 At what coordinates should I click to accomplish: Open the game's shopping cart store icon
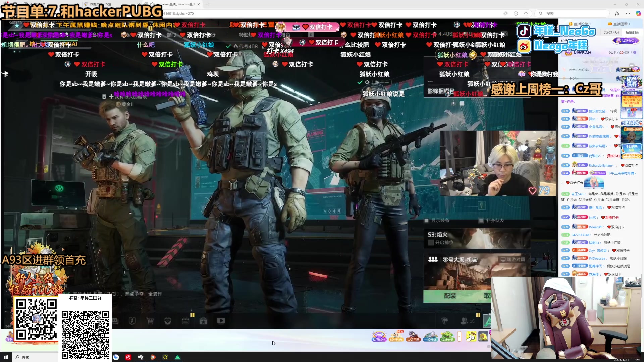(150, 321)
